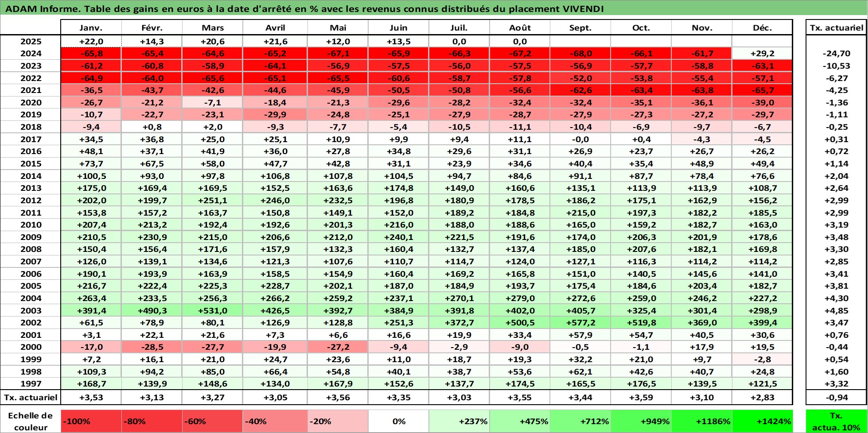
Task: Click the 'Sept.' column header
Action: (580, 27)
